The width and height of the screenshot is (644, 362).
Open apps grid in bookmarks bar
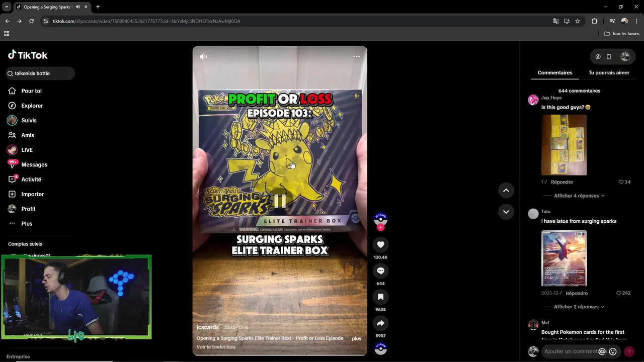(7, 34)
